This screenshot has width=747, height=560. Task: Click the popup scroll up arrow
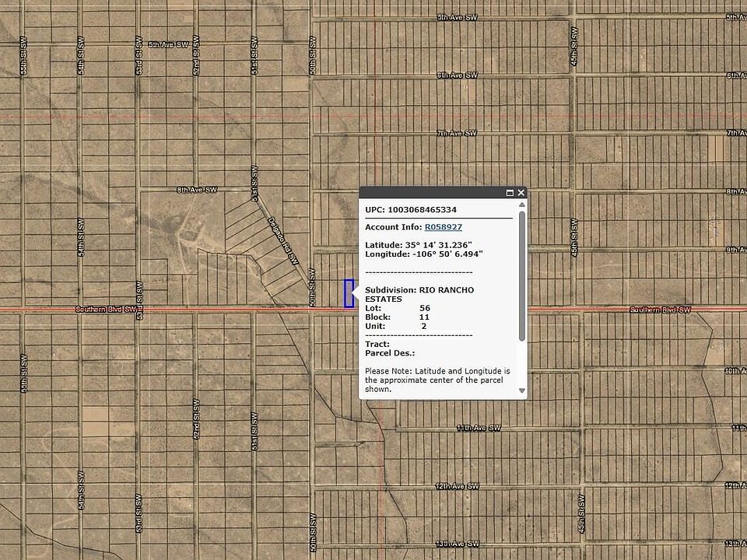pyautogui.click(x=522, y=205)
